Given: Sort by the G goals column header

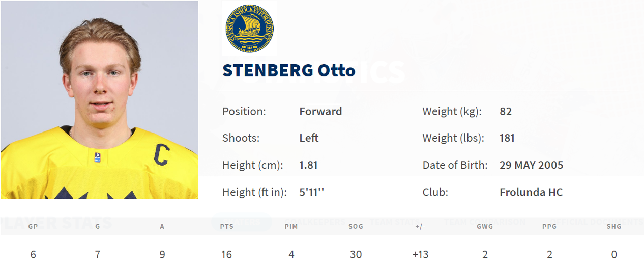Looking at the screenshot, I should click(x=98, y=226).
